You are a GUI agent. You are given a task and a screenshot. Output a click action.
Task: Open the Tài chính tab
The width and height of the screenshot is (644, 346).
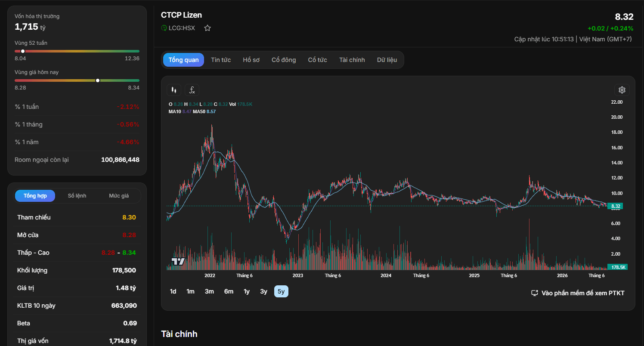point(352,60)
